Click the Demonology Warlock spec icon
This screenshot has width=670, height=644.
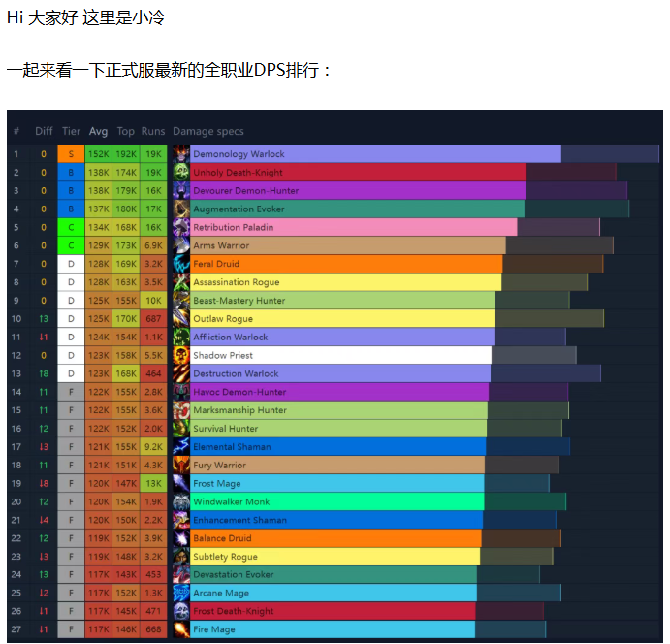(x=181, y=154)
